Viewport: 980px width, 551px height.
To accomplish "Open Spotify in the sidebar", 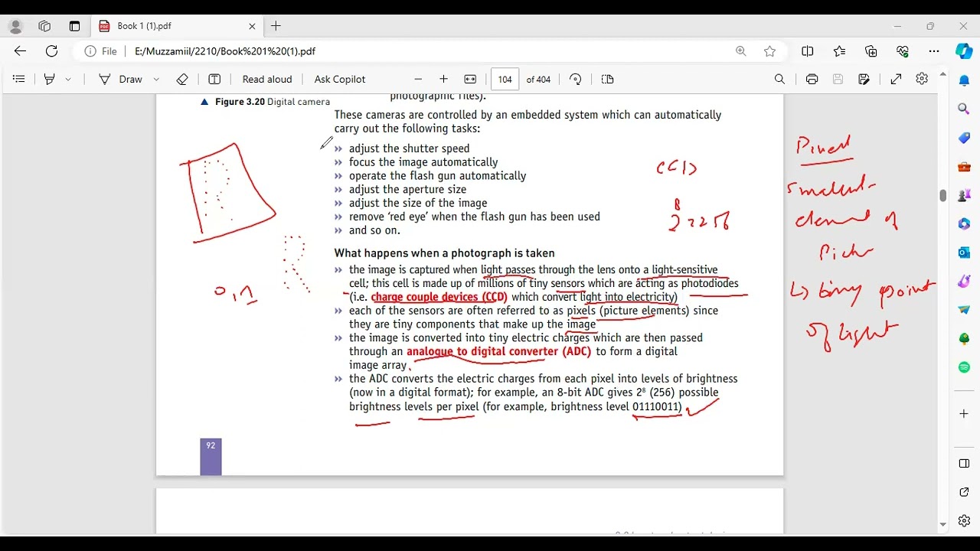I will click(x=964, y=367).
